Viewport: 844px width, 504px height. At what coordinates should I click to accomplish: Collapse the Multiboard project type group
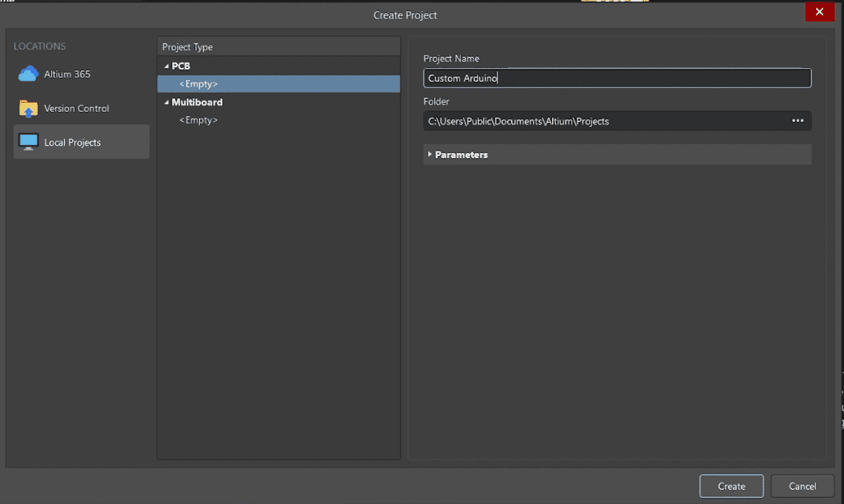166,103
